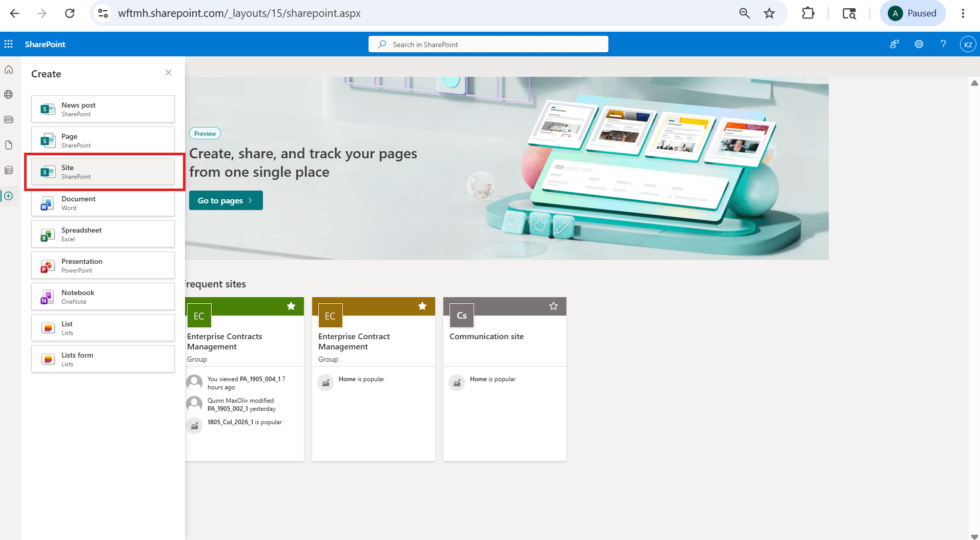Create a new Word Document

(103, 202)
